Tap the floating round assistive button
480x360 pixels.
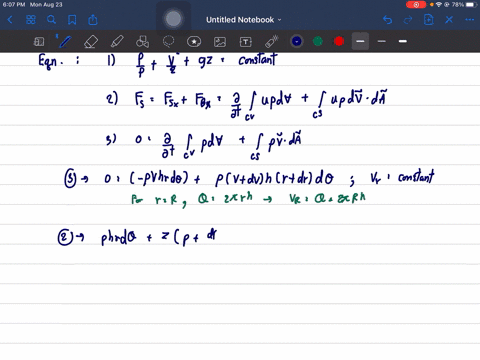click(x=174, y=19)
